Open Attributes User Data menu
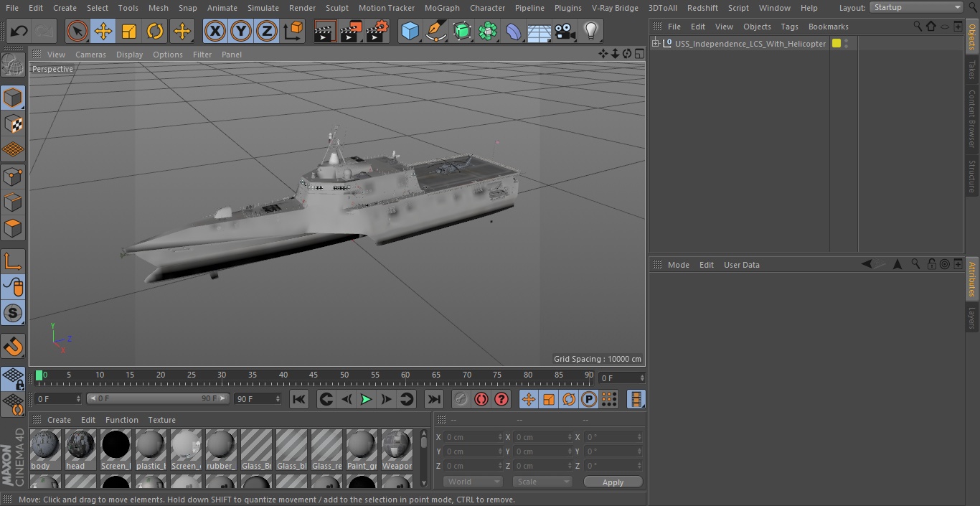Image resolution: width=980 pixels, height=506 pixels. point(741,265)
